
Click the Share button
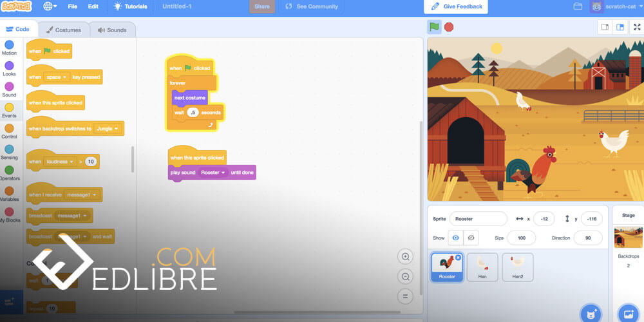[x=262, y=6]
